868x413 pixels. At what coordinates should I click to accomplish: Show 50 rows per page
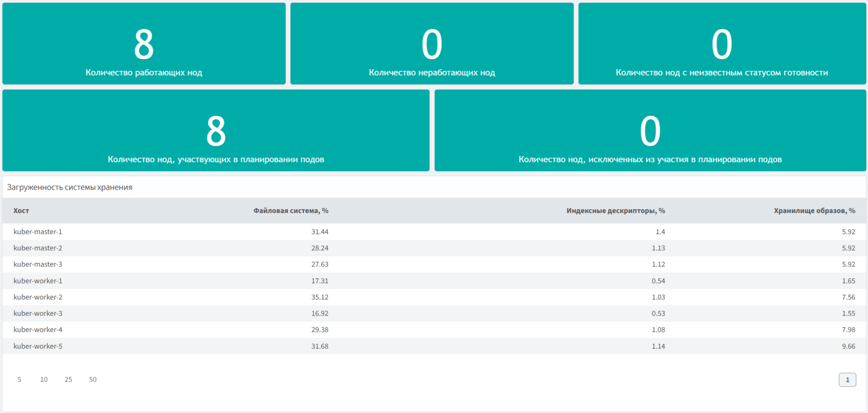(92, 379)
